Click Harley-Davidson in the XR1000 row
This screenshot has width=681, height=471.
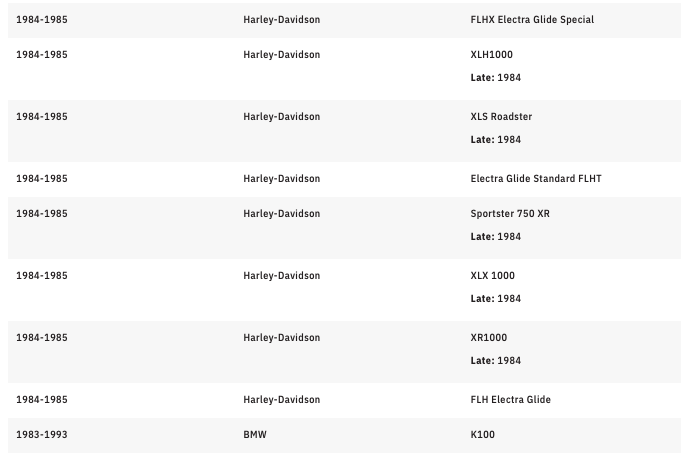[x=281, y=338]
